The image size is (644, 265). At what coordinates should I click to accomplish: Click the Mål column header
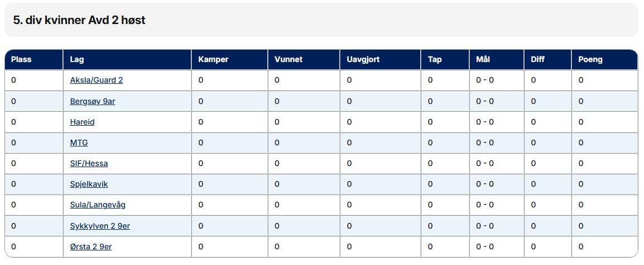483,59
